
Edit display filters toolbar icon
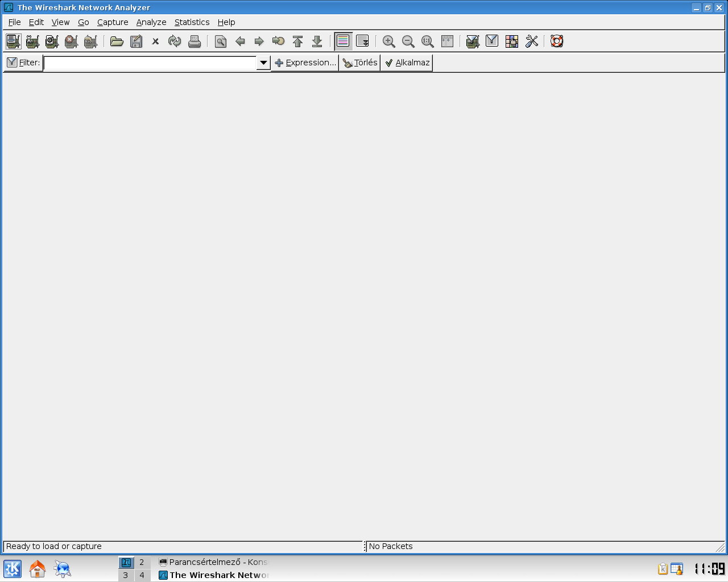[492, 41]
